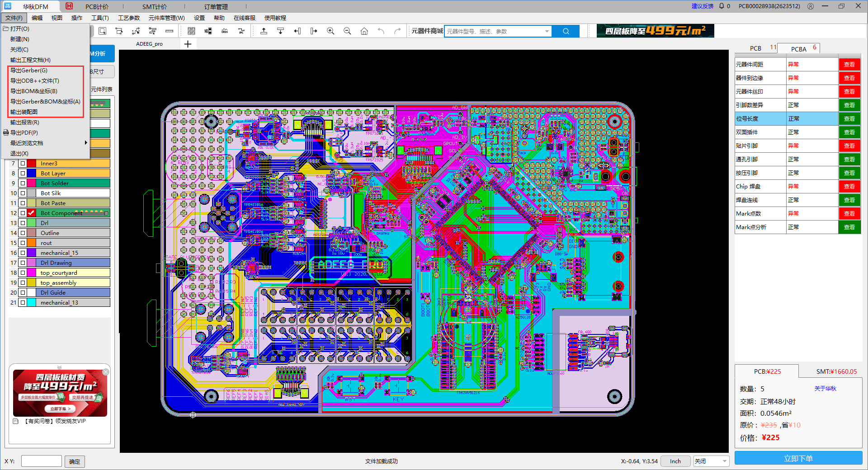Toggle the Outline layer checkbox
This screenshot has width=868, height=470.
pos(23,233)
